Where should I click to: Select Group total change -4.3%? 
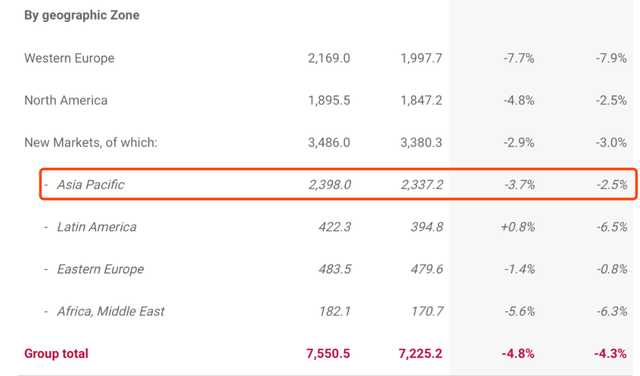click(x=610, y=354)
